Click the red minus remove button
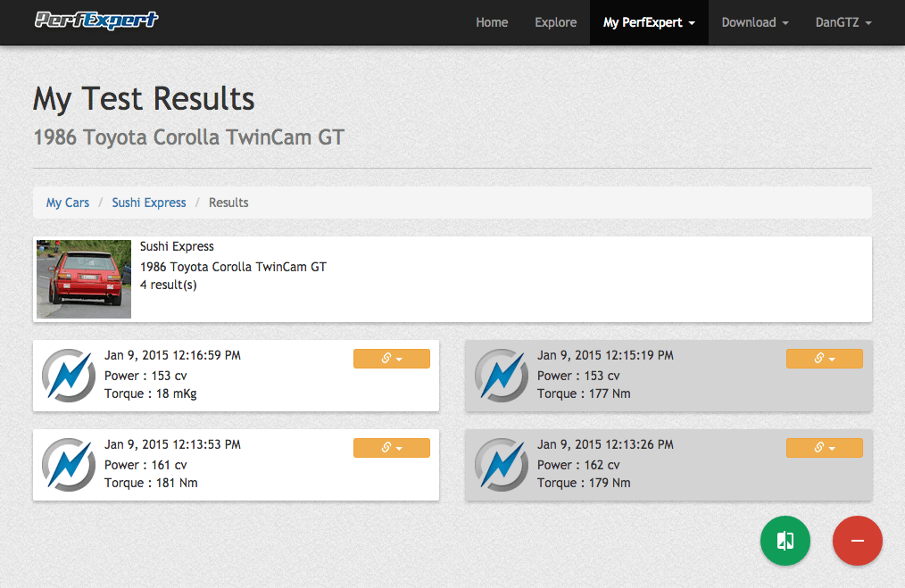Image resolution: width=905 pixels, height=588 pixels. pos(857,541)
